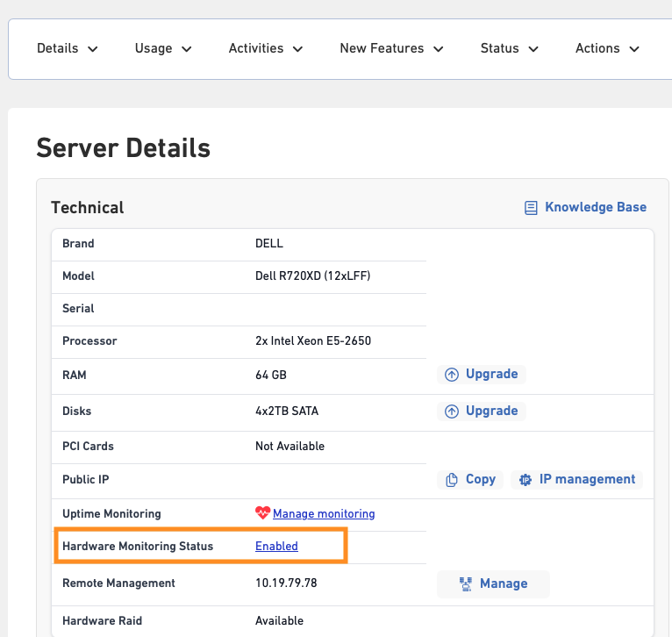Select the brand value DELL
Screen dimensions: 672x637
(x=269, y=244)
